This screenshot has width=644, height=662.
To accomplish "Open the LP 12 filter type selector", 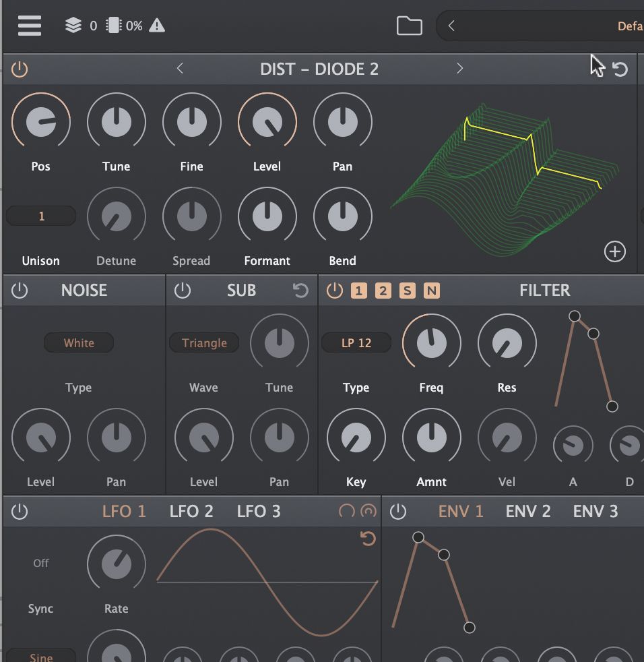I will coord(356,342).
